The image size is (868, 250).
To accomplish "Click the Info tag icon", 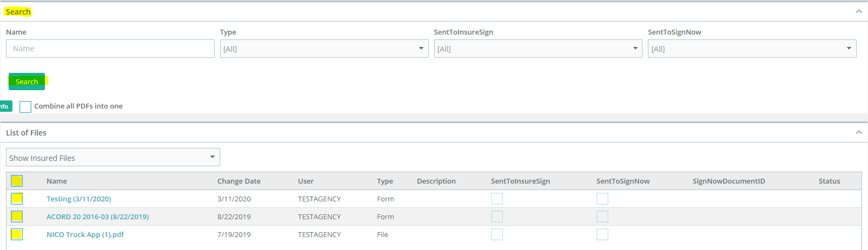I will point(5,106).
